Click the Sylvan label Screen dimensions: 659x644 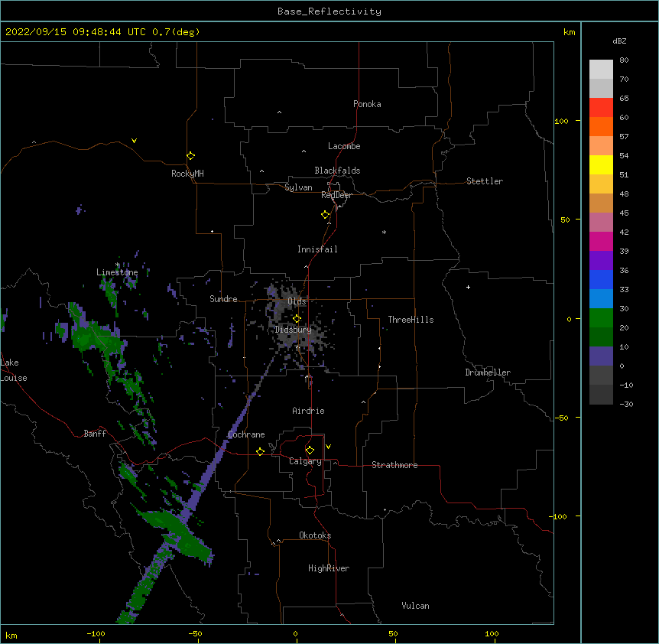point(298,187)
